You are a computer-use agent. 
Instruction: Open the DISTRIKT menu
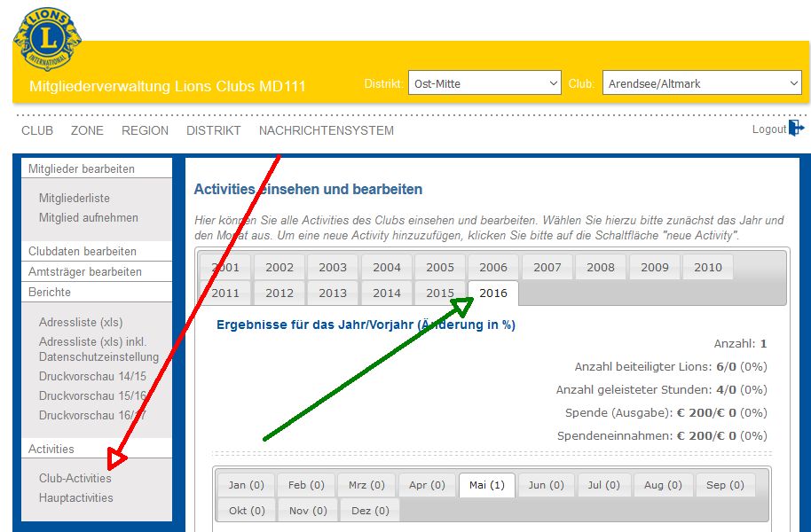pos(214,130)
